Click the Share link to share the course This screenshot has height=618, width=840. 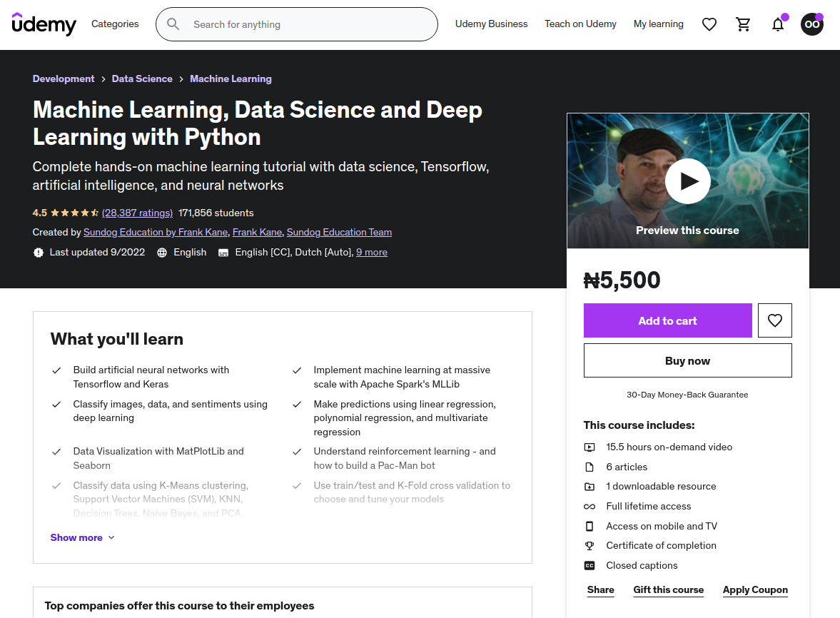pyautogui.click(x=600, y=589)
